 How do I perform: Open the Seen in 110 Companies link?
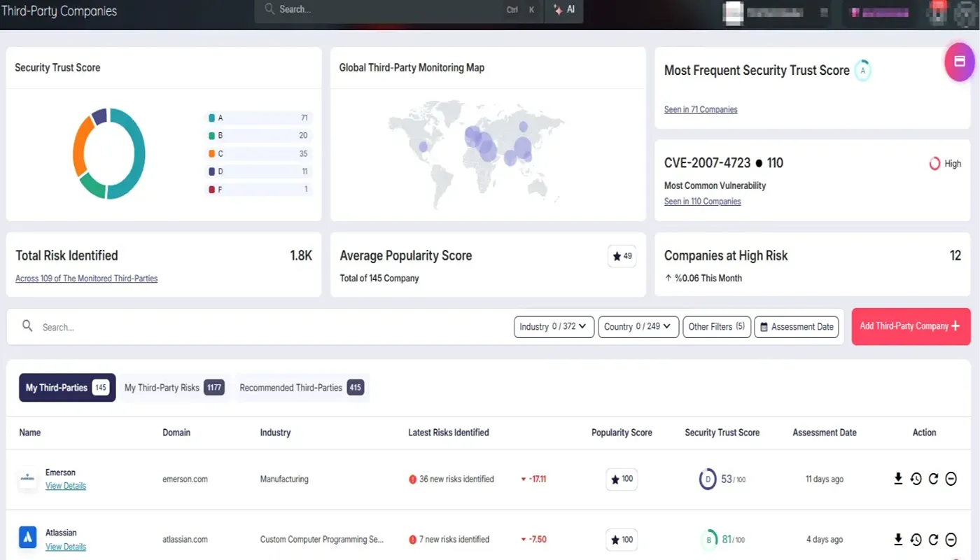click(702, 202)
